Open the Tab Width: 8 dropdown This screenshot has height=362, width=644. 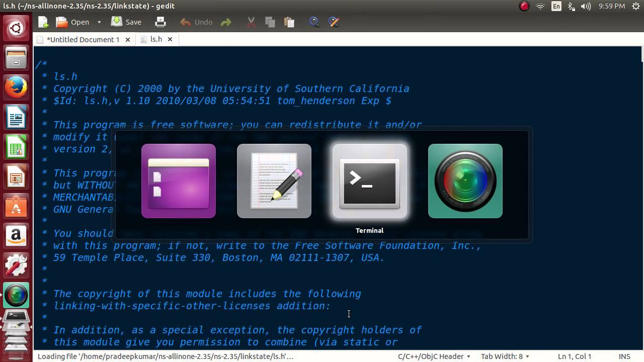[x=505, y=356]
